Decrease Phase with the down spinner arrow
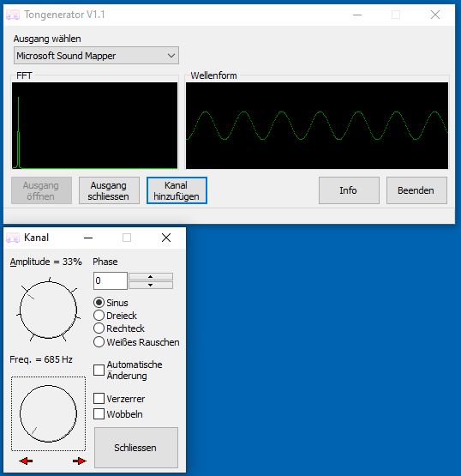Screen dimensions: 461x476 (151, 285)
